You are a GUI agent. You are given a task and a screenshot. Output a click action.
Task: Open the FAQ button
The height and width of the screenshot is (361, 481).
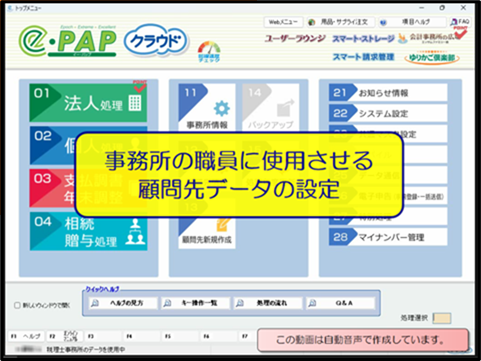tap(460, 22)
